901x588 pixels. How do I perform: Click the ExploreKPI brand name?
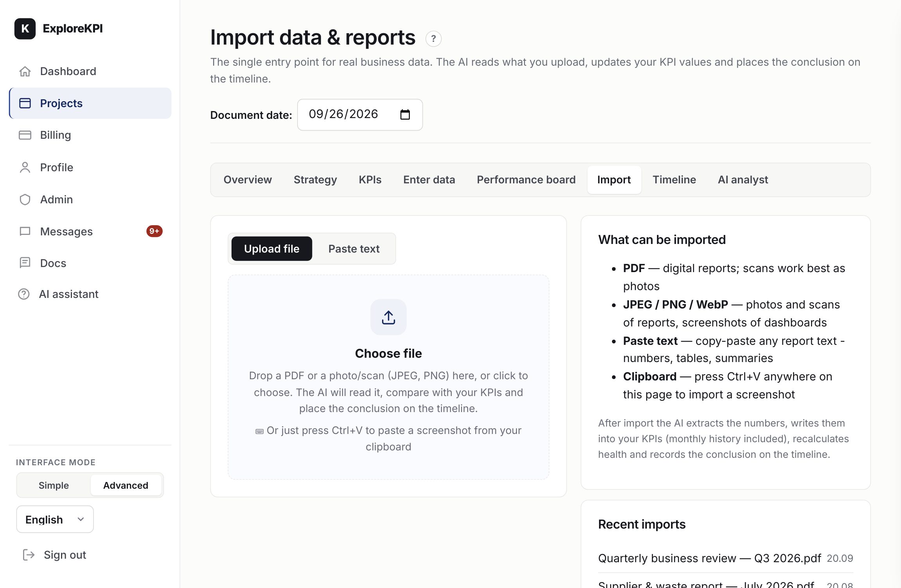(x=73, y=29)
